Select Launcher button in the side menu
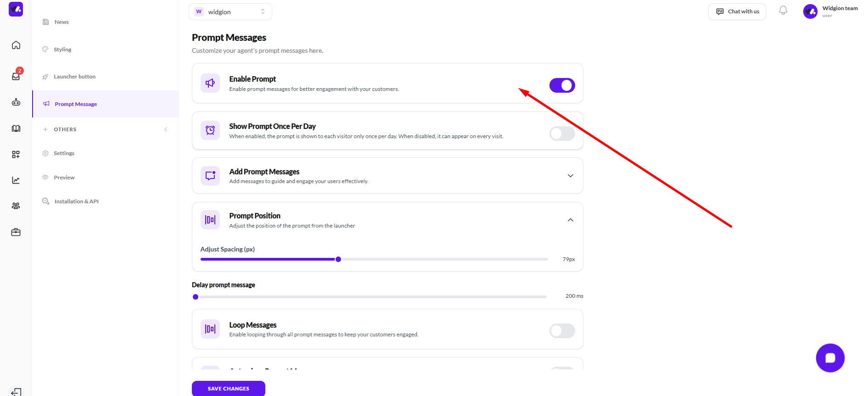Screen dimensions: 868x396 tap(74, 77)
